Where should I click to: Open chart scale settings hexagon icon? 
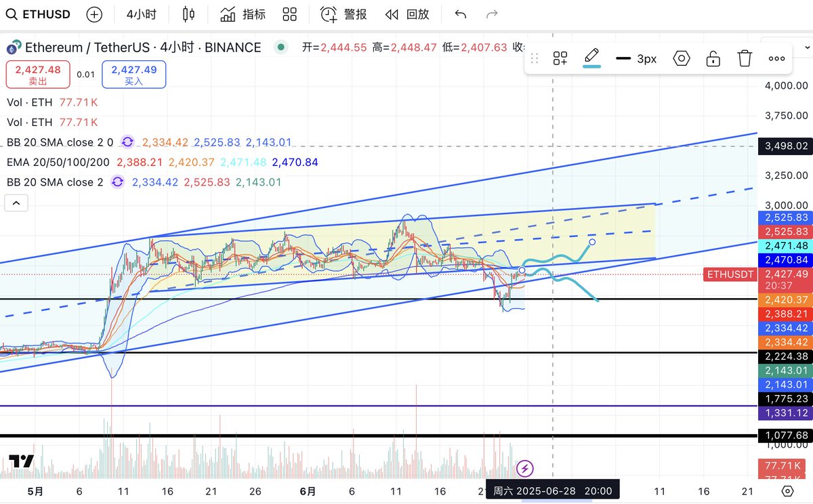787,490
